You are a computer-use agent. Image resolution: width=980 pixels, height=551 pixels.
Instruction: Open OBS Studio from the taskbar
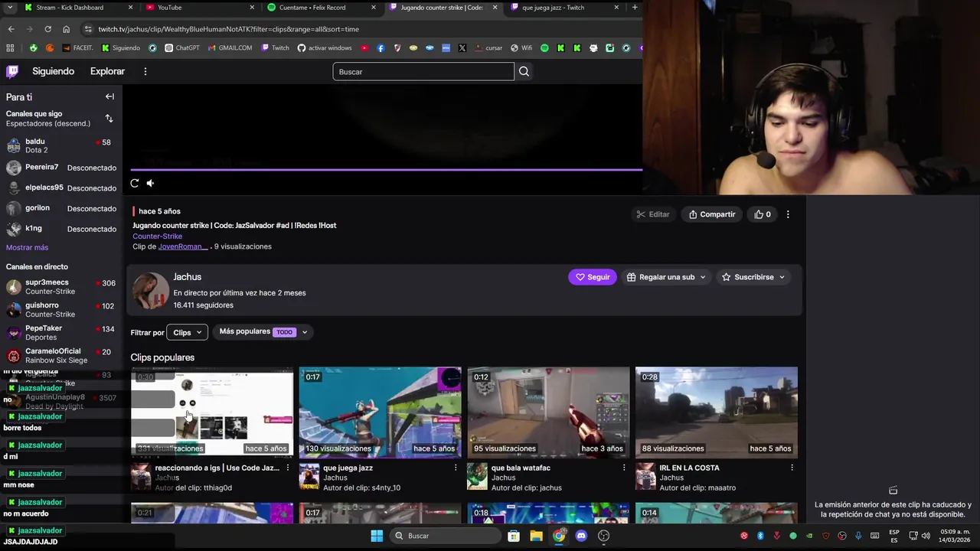tap(603, 536)
